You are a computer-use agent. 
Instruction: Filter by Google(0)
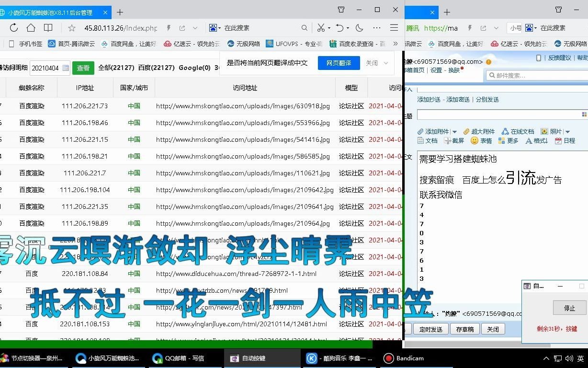pyautogui.click(x=195, y=68)
